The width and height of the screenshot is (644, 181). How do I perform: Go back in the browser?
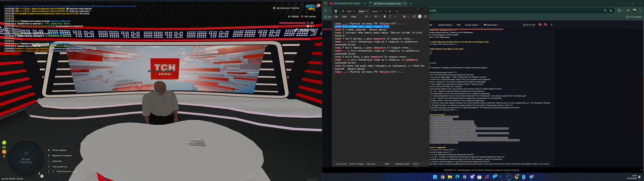326,11
